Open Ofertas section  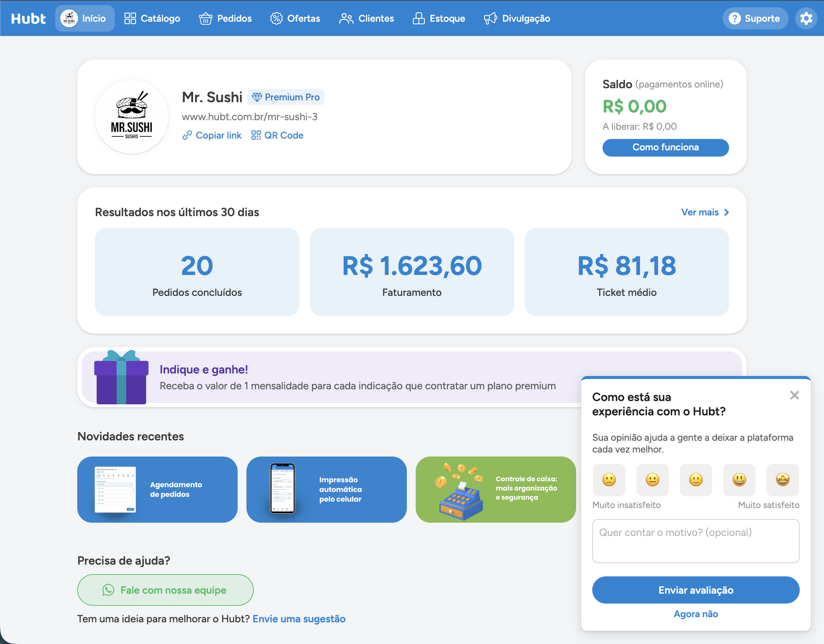(295, 18)
